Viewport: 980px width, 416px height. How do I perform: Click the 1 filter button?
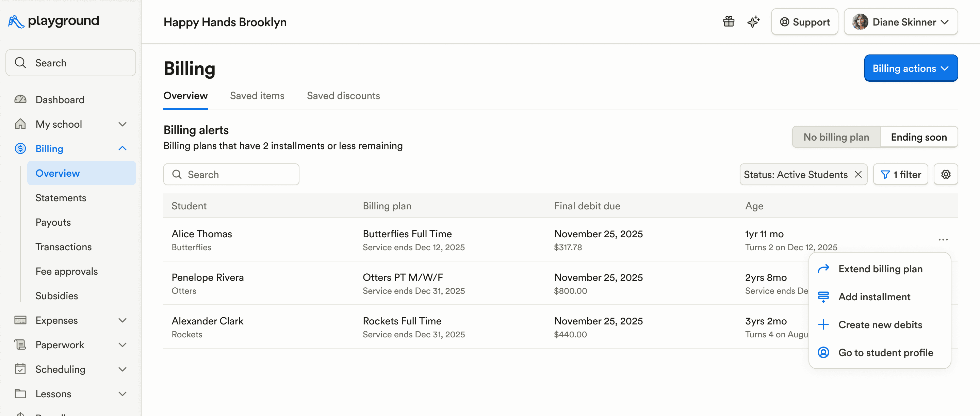click(x=900, y=174)
